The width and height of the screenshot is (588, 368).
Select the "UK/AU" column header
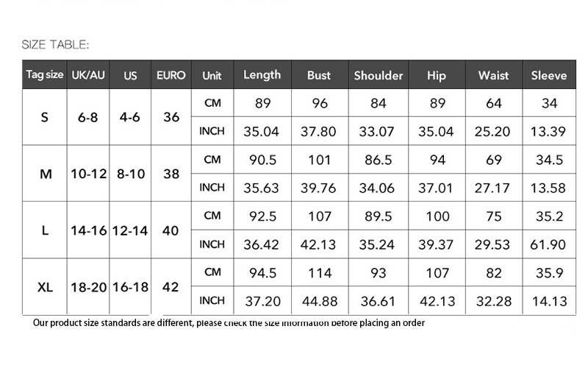click(x=88, y=75)
